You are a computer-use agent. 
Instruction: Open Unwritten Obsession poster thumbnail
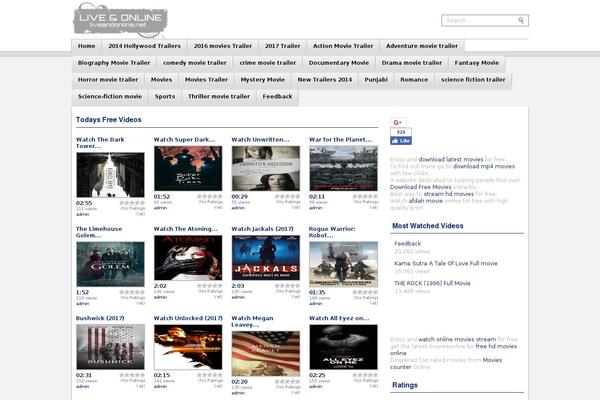click(266, 168)
